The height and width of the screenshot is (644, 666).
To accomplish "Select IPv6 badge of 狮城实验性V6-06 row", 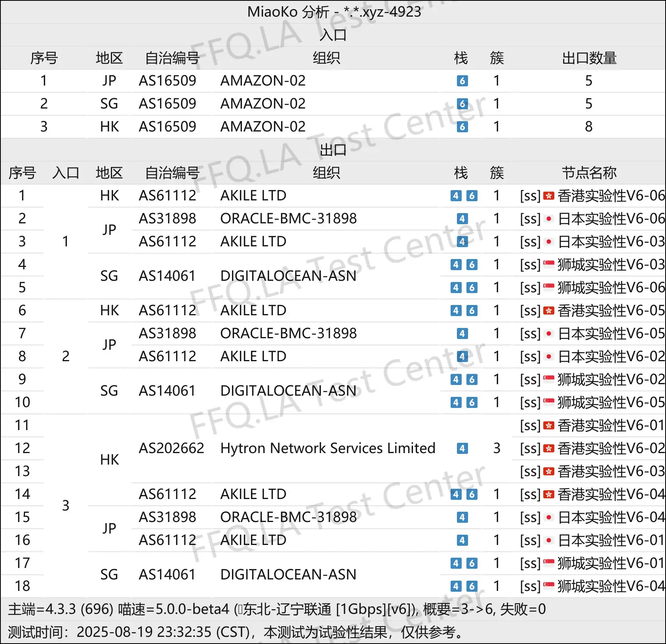I will 472,288.
